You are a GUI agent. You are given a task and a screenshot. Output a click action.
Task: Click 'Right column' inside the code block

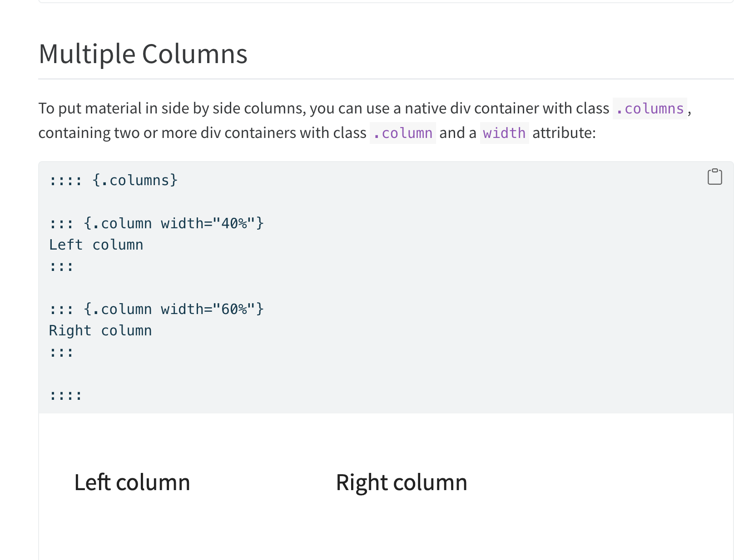[x=100, y=331]
